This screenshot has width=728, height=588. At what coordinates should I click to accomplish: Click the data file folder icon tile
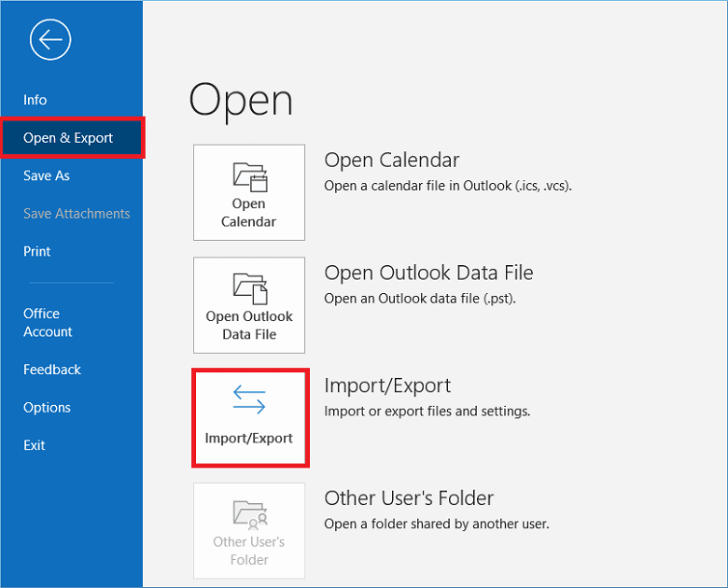[x=249, y=287]
